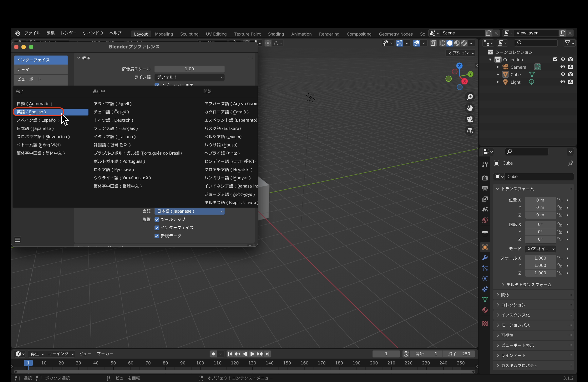Open the ライン幅 dropdown

[x=190, y=77]
